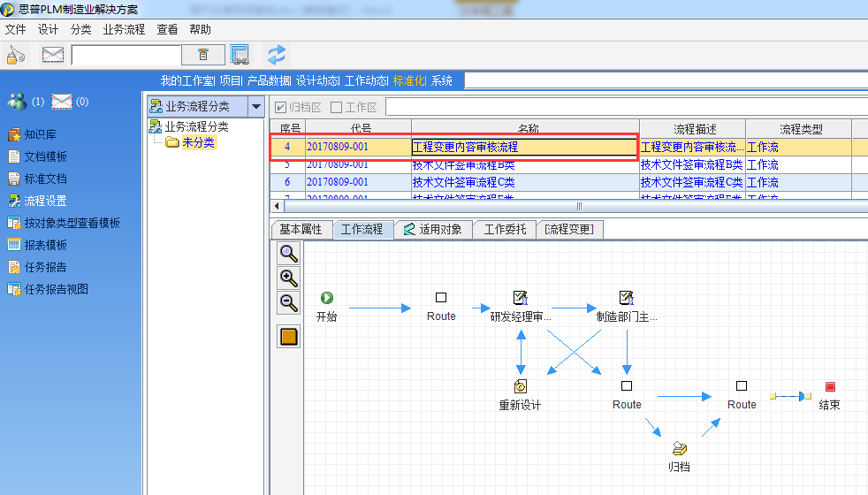The height and width of the screenshot is (495, 868).
Task: Click the 名称 column header
Action: pos(525,128)
